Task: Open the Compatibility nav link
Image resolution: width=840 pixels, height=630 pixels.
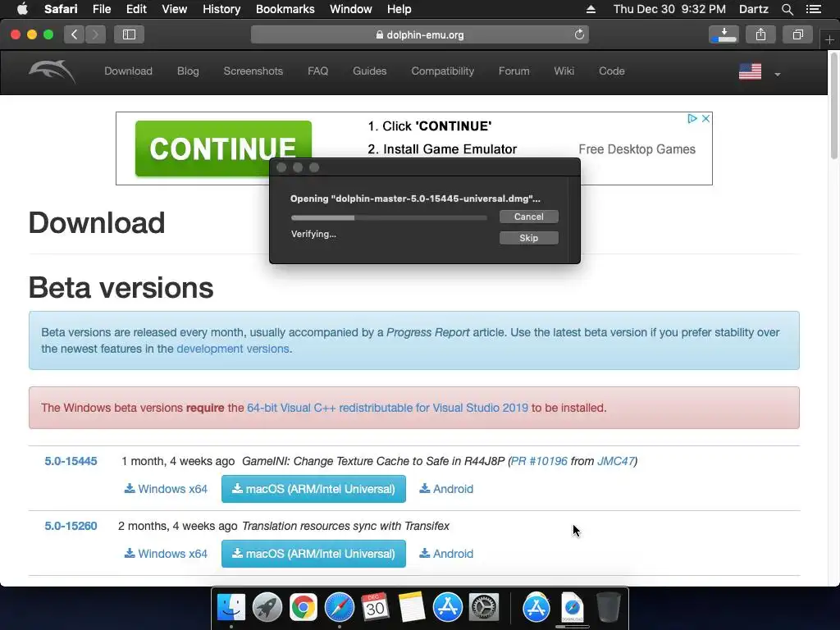Action: tap(442, 71)
